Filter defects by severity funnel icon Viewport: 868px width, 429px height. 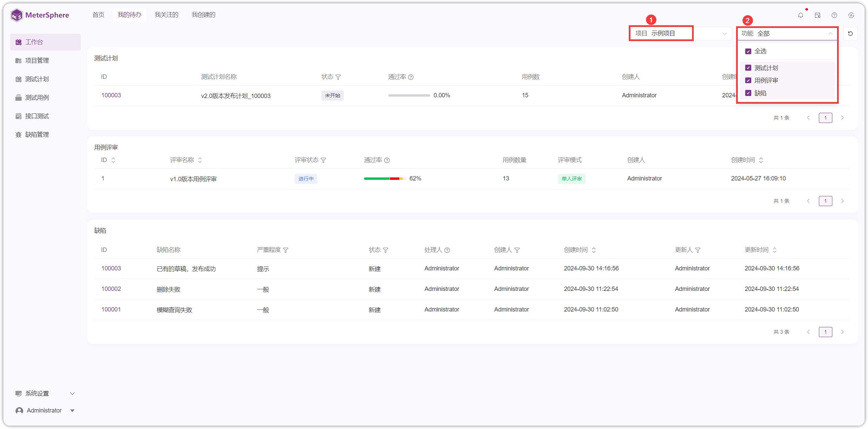coord(286,250)
